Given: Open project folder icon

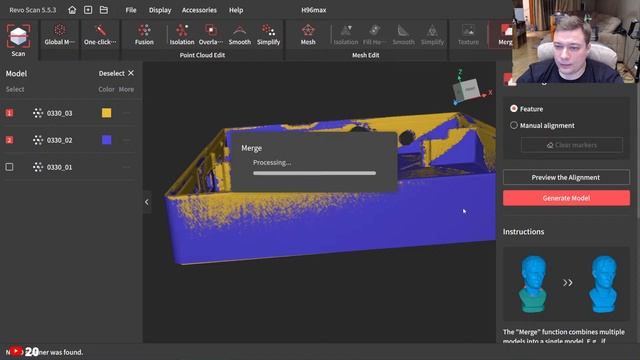Looking at the screenshot, I should click(x=104, y=10).
